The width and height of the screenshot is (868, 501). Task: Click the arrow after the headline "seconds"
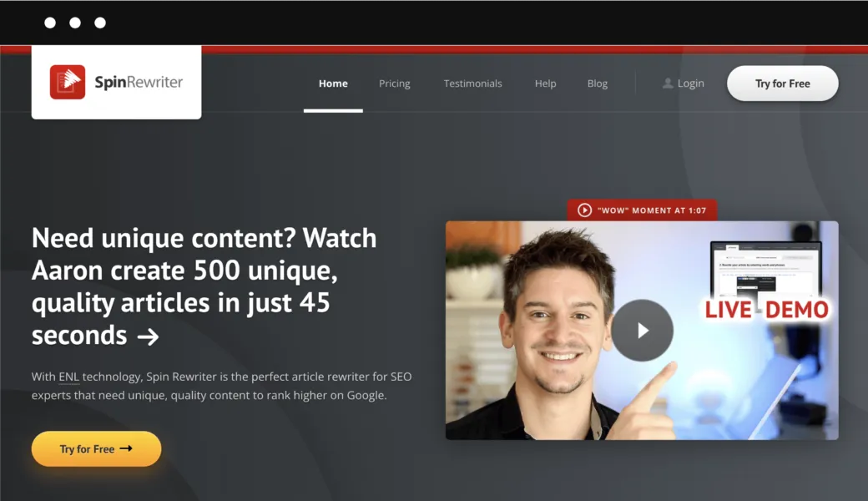(148, 337)
